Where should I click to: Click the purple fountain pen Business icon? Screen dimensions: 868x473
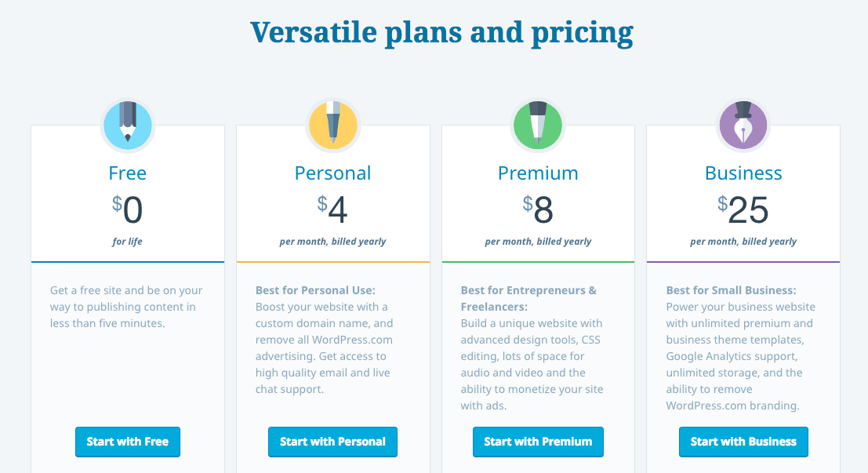743,126
